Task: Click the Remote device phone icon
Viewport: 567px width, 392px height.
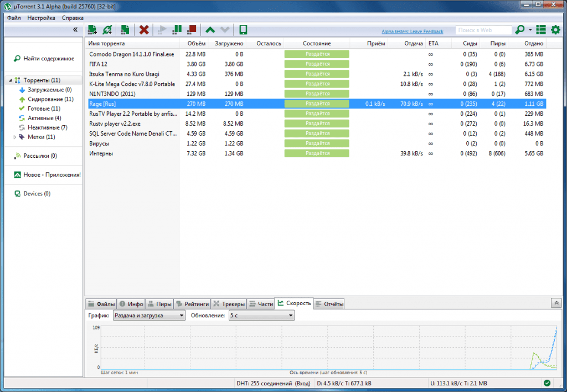Action: click(243, 30)
